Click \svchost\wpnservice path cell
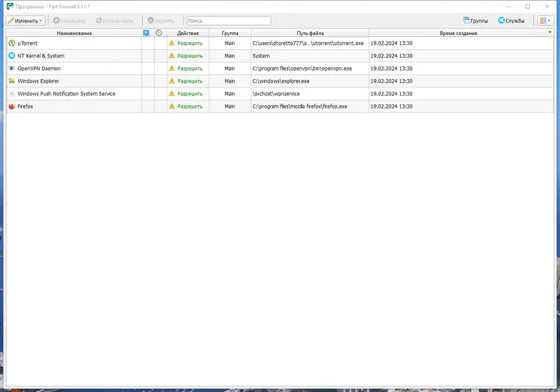The height and width of the screenshot is (392, 560). click(x=310, y=94)
